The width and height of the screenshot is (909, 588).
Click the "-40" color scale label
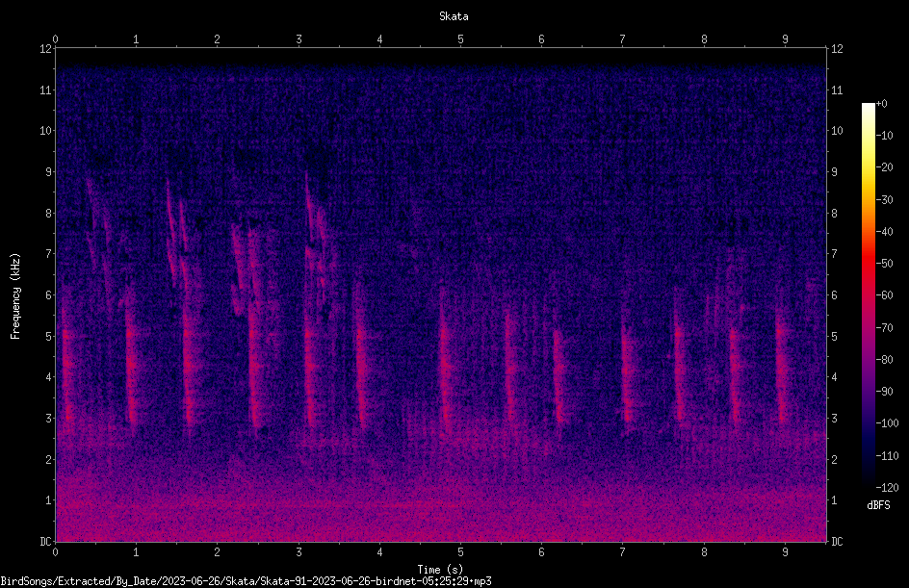tap(884, 232)
